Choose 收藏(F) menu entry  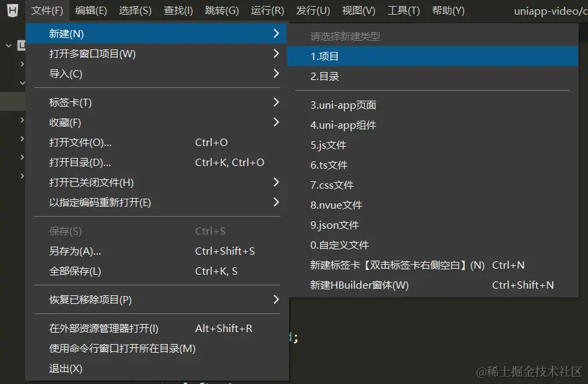tap(156, 123)
